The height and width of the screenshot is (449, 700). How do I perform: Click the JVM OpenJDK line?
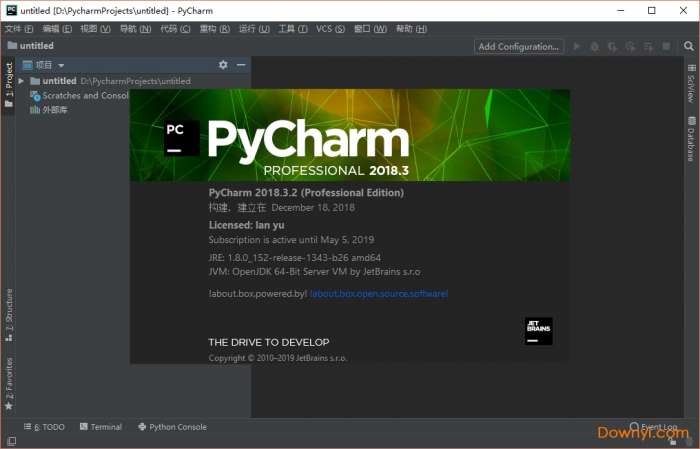click(314, 271)
